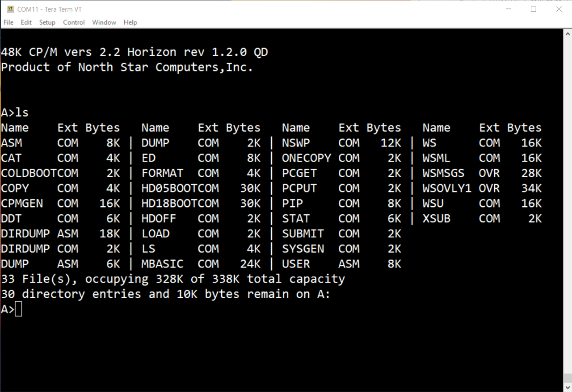Image resolution: width=572 pixels, height=392 pixels.
Task: Click the Tera Term icon in title bar
Action: (x=10, y=9)
